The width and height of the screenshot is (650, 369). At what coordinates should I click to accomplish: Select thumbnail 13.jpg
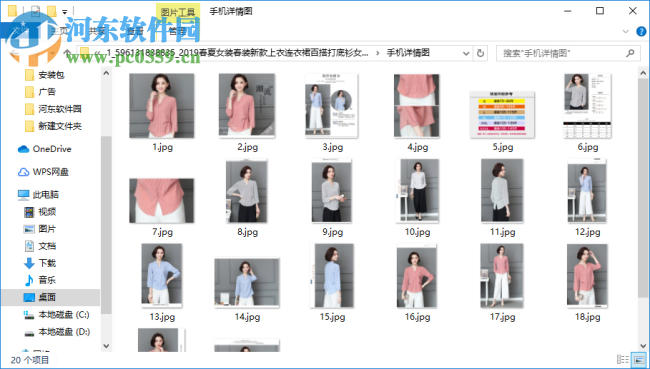click(162, 276)
